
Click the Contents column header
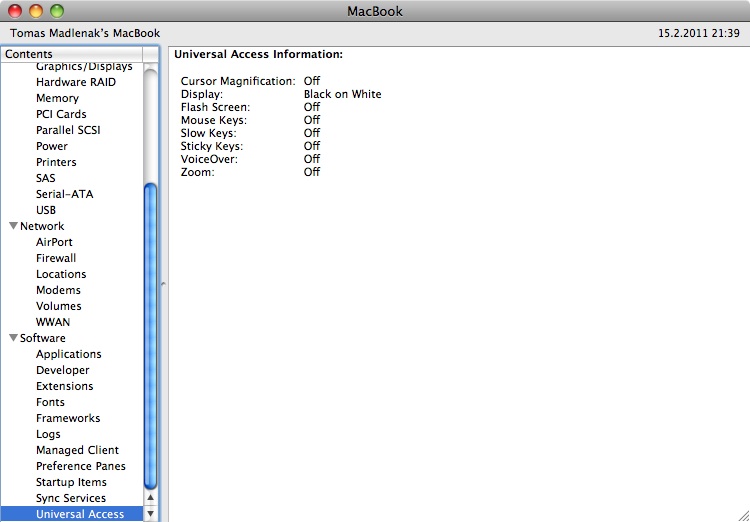(72, 54)
